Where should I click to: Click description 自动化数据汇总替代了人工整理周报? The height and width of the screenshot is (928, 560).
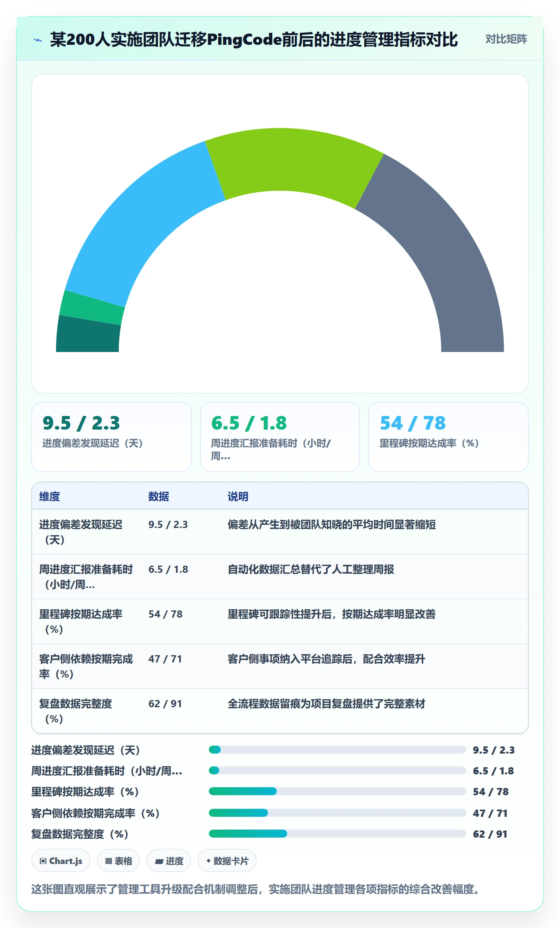point(311,569)
